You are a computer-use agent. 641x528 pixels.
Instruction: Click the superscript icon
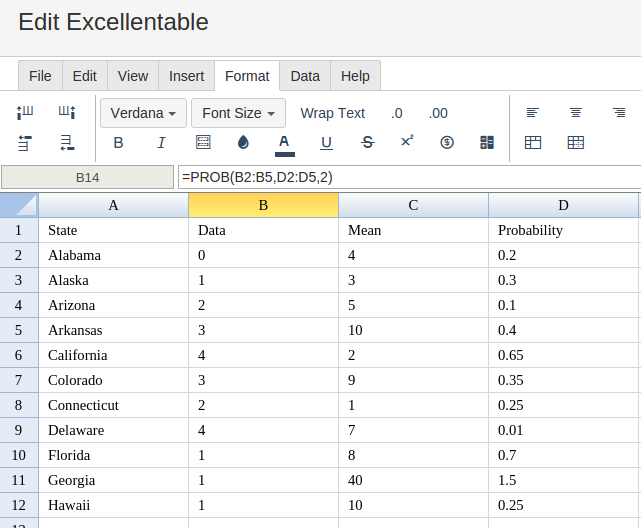point(407,142)
